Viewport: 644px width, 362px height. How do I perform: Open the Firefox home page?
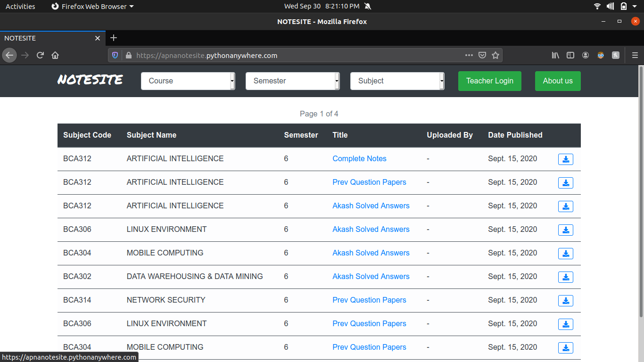[x=55, y=55]
